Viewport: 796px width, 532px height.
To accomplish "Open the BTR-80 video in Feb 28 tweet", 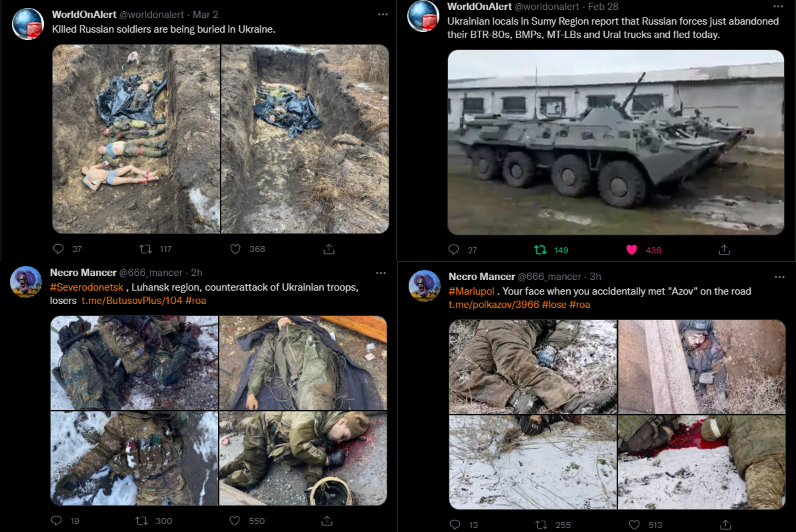I will click(x=616, y=142).
